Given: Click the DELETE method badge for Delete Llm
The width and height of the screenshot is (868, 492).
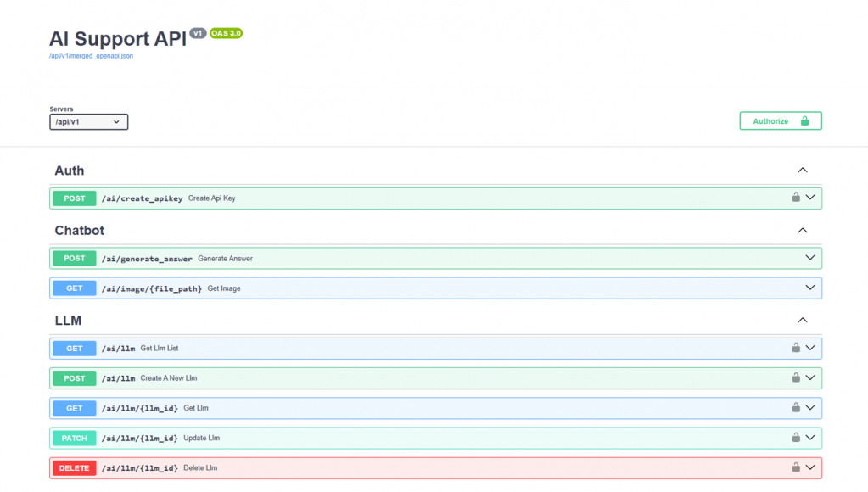Looking at the screenshot, I should point(75,468).
